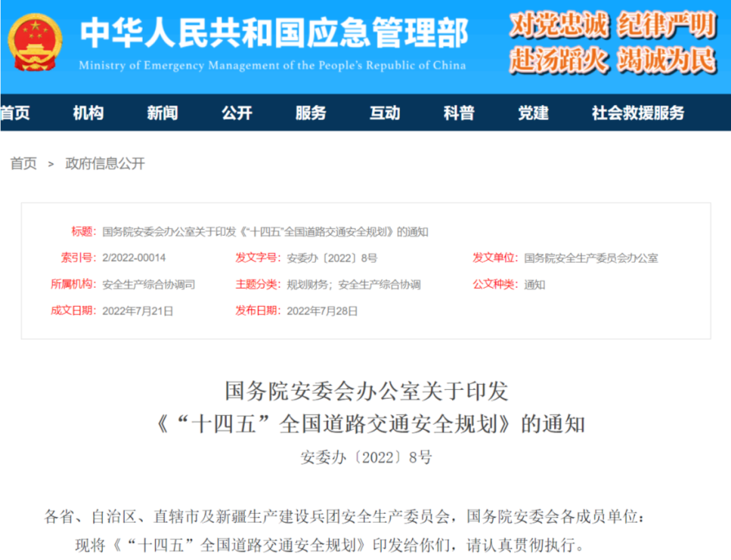Select the 服务 navigation item

click(x=311, y=113)
